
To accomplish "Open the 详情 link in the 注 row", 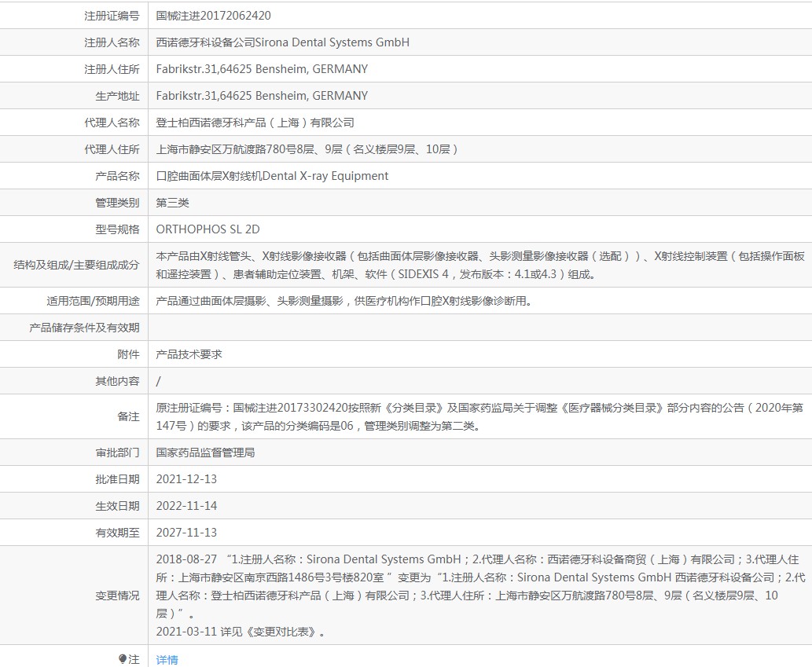I will click(x=167, y=660).
